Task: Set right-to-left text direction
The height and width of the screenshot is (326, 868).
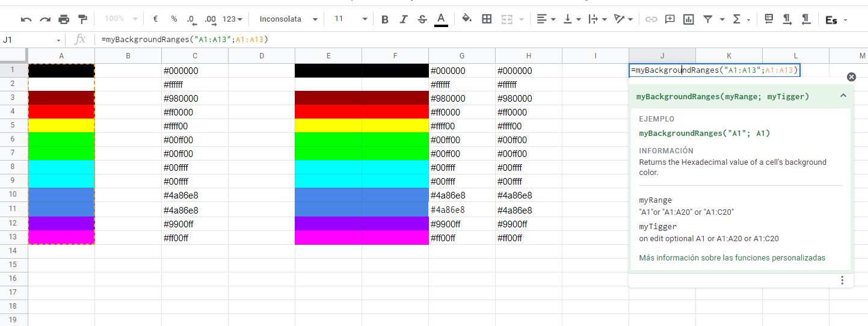Action: click(x=805, y=19)
